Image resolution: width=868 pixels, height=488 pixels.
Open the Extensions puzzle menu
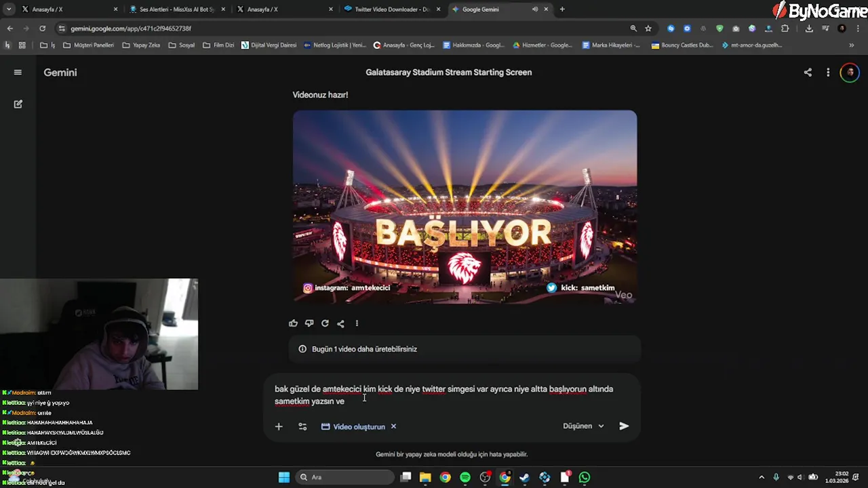[x=785, y=28]
